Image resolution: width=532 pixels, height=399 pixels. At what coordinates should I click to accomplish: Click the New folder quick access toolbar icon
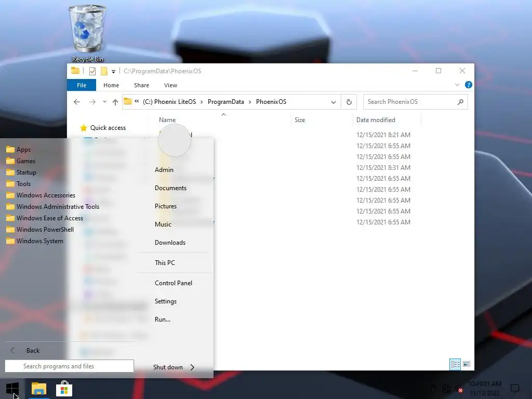tap(104, 71)
